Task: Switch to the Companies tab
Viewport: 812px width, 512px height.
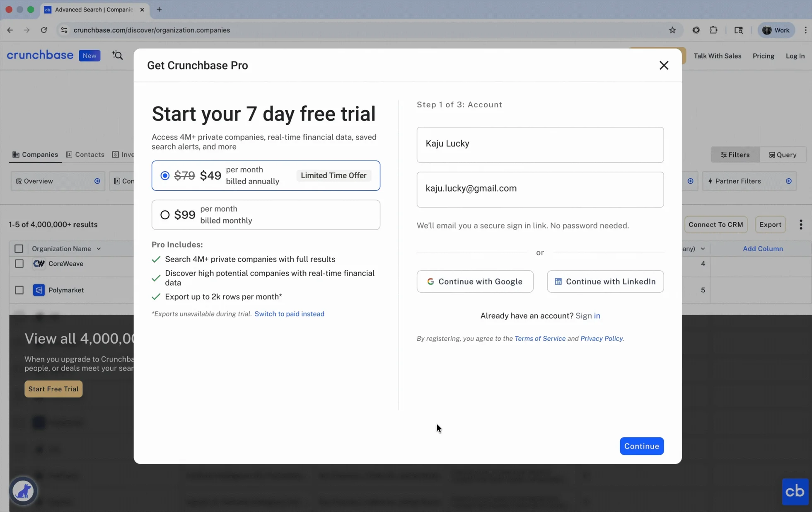Action: (35, 155)
